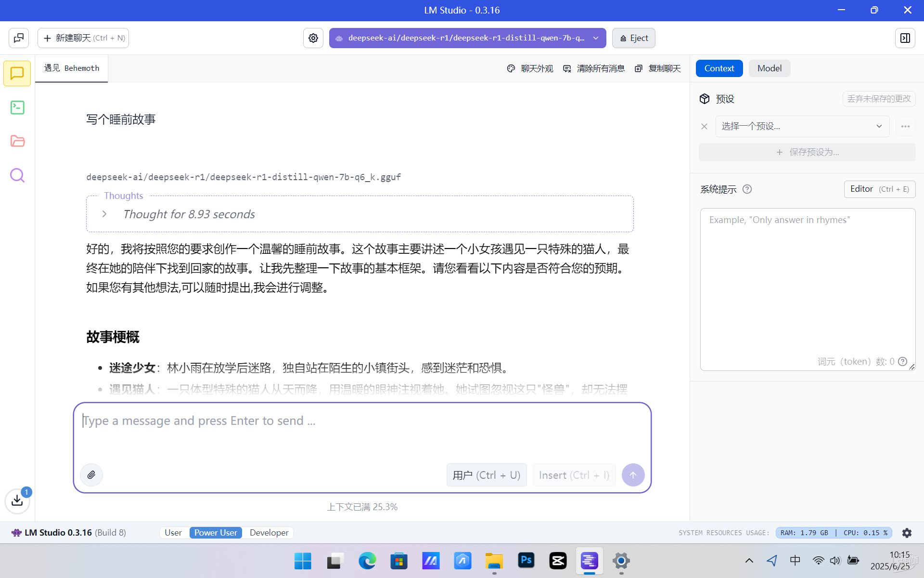Click the user message 写个睡前故事
The image size is (924, 578).
pyautogui.click(x=121, y=119)
